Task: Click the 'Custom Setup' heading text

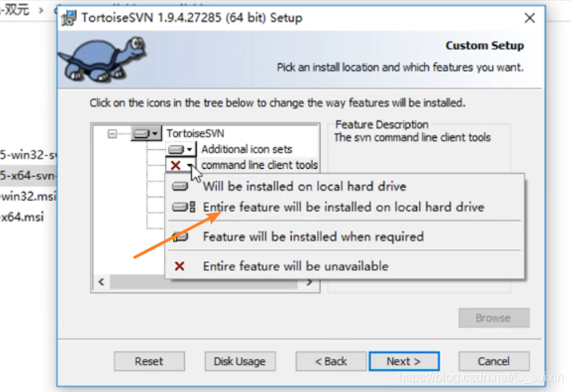Action: point(485,45)
